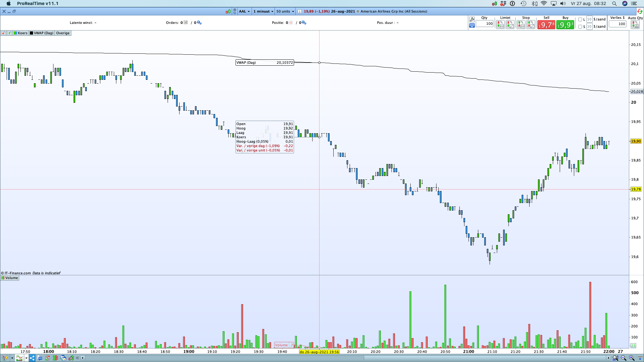Enable the S trailing checkbox
This screenshot has width=644, height=362.
(580, 27)
